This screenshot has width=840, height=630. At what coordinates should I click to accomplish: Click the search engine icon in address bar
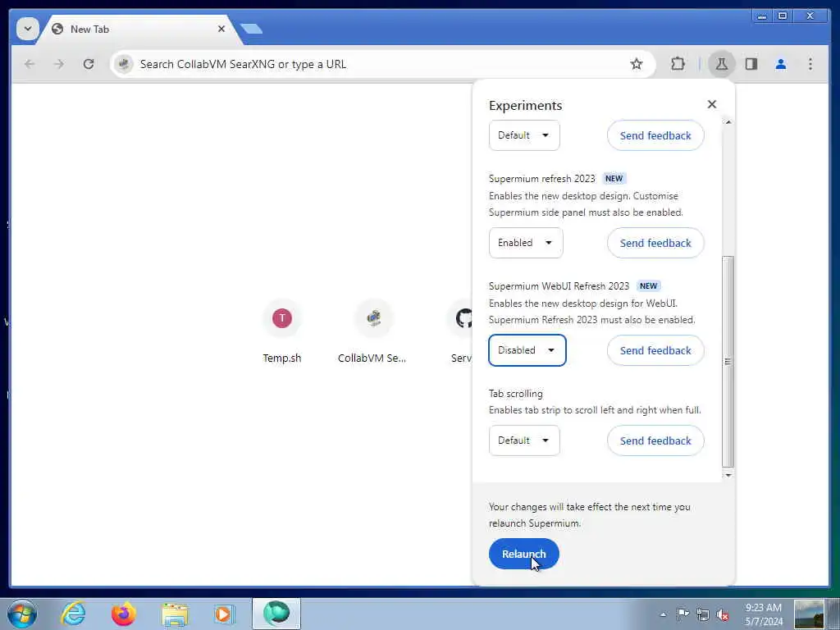point(124,64)
